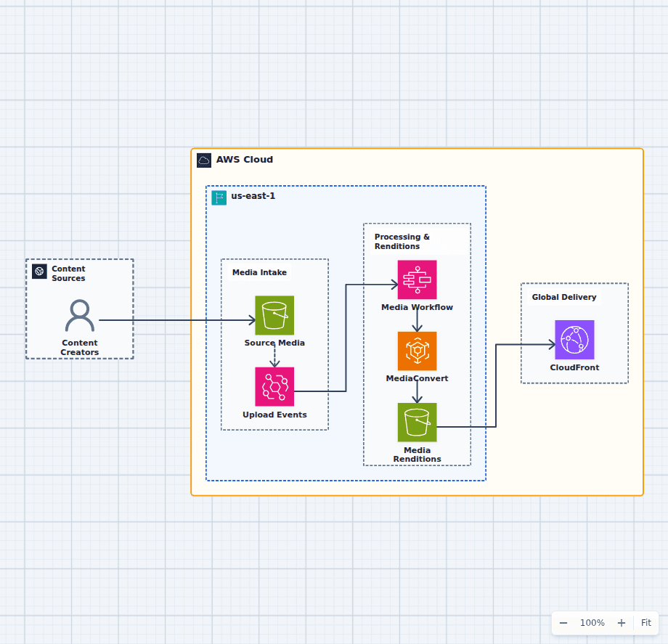The width and height of the screenshot is (668, 644).
Task: Click the 'AWS Cloud' group title
Action: (x=245, y=160)
